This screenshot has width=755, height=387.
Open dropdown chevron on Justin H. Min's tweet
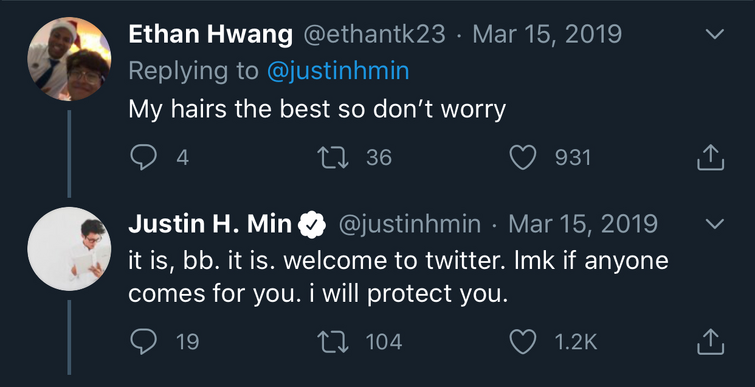pos(715,224)
